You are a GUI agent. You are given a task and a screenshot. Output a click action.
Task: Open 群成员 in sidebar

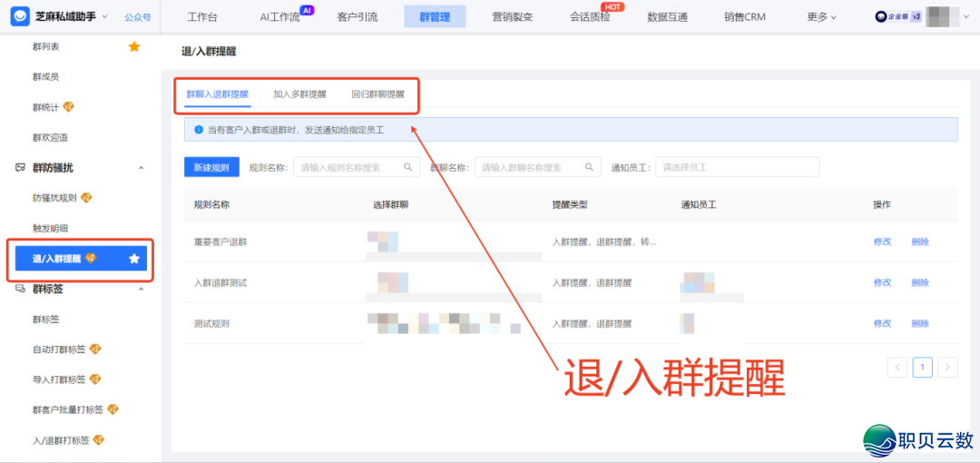pyautogui.click(x=45, y=77)
